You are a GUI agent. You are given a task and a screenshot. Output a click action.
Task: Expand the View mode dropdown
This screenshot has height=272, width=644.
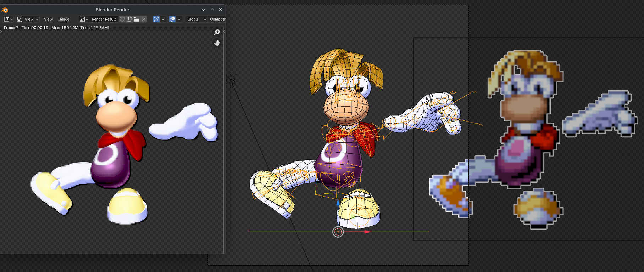click(28, 19)
